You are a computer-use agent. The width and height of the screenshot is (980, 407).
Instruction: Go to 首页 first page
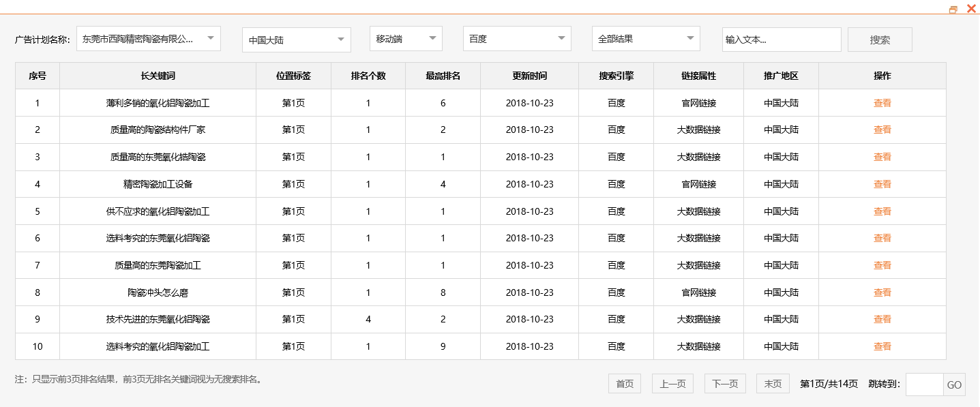pos(623,383)
